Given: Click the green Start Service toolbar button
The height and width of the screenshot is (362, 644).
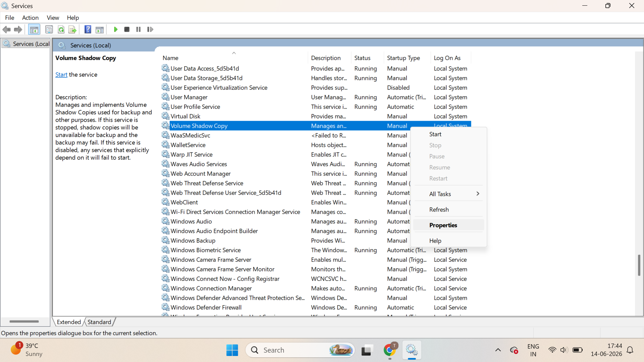Looking at the screenshot, I should (116, 29).
